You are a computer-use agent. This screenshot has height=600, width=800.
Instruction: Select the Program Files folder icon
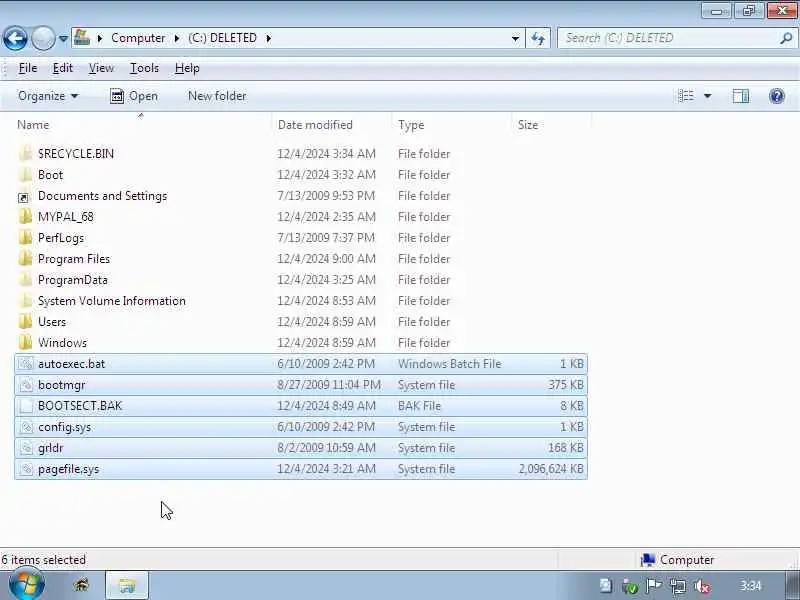click(25, 259)
